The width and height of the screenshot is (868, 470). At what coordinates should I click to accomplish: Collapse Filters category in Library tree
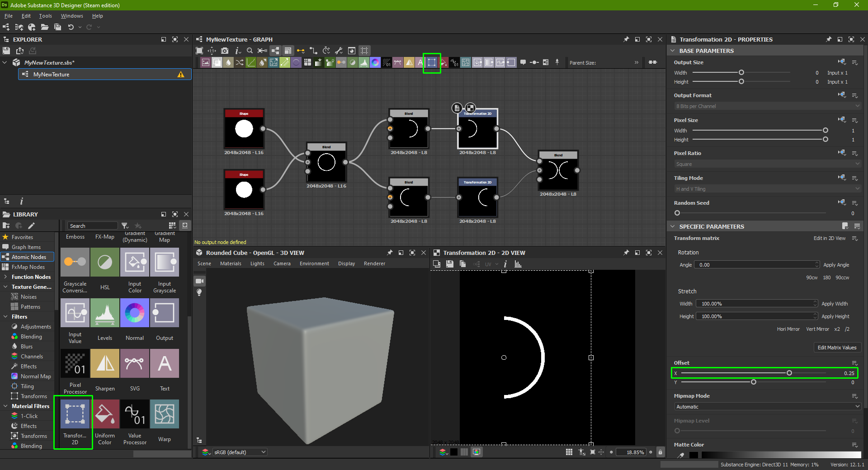[5, 317]
